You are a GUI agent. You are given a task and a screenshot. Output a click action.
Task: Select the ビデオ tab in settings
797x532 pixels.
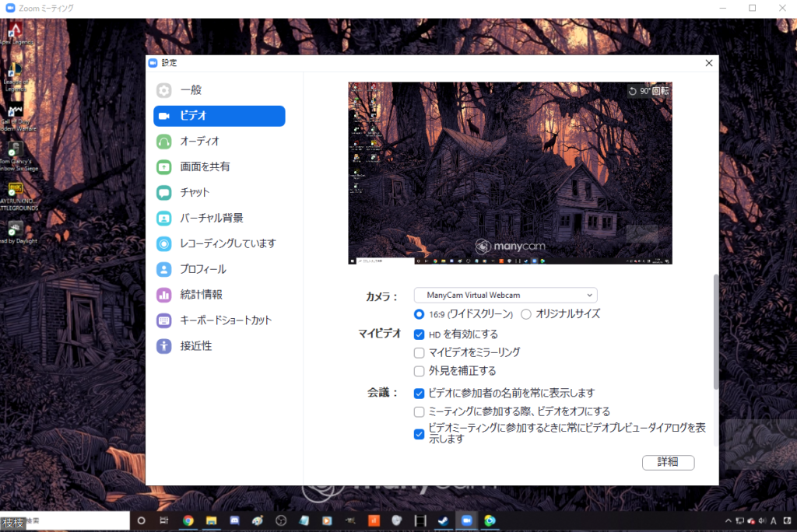click(219, 116)
